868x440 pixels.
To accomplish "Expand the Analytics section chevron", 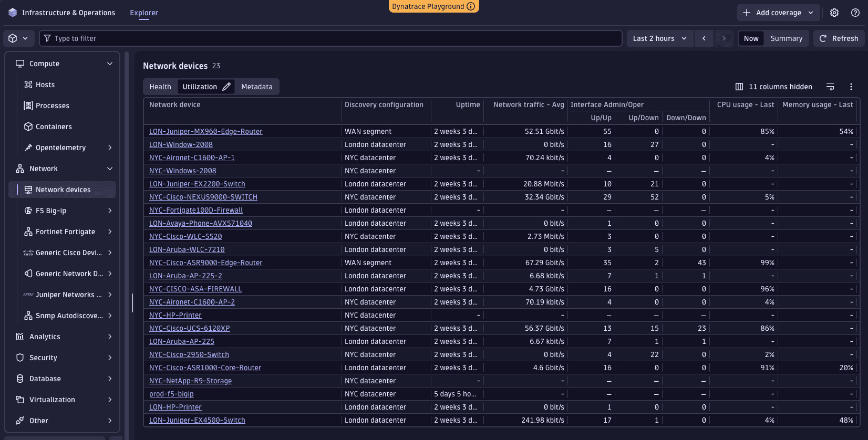I will [110, 337].
